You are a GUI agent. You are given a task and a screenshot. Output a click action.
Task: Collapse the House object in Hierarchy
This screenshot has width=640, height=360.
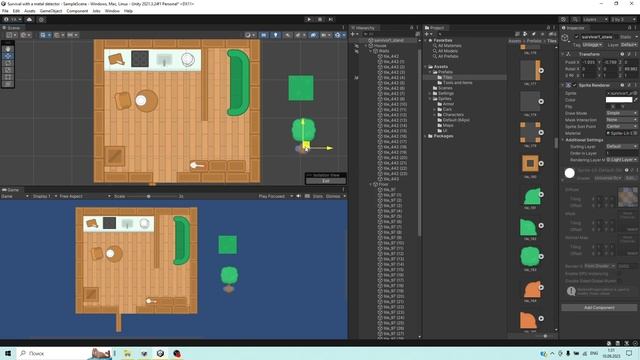[x=367, y=46]
